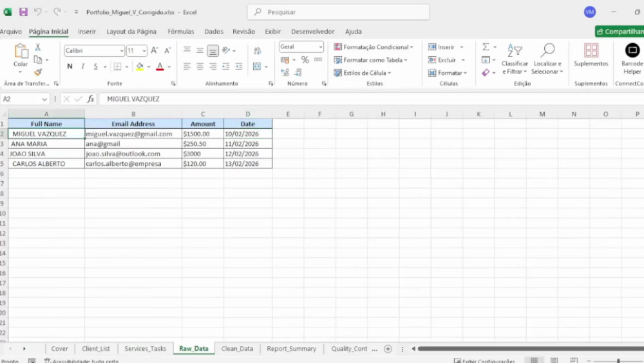This screenshot has height=363, width=644.
Task: Open the font size 11 dropdown
Action: pos(144,50)
